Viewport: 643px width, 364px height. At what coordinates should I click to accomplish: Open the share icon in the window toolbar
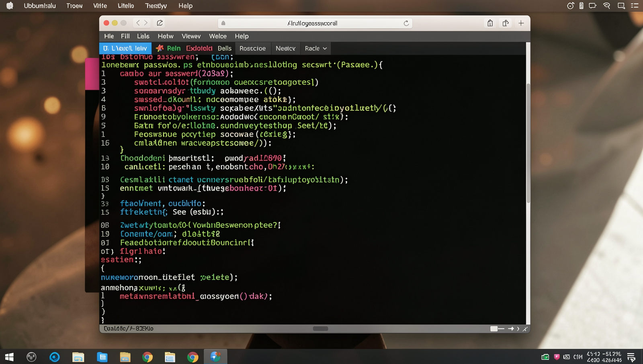point(490,23)
